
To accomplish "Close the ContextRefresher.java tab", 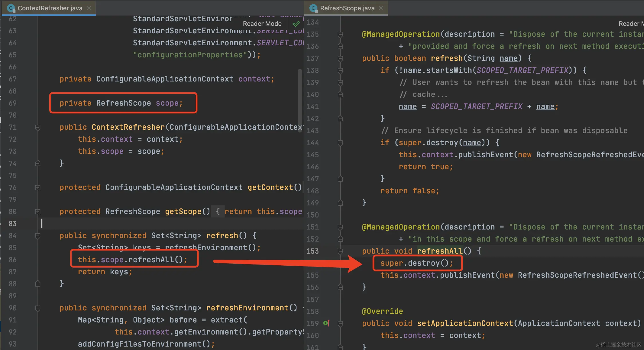I will click(89, 8).
